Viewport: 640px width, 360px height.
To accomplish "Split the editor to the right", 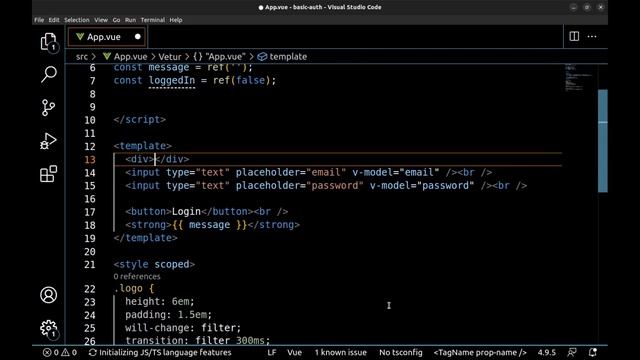I will (574, 36).
